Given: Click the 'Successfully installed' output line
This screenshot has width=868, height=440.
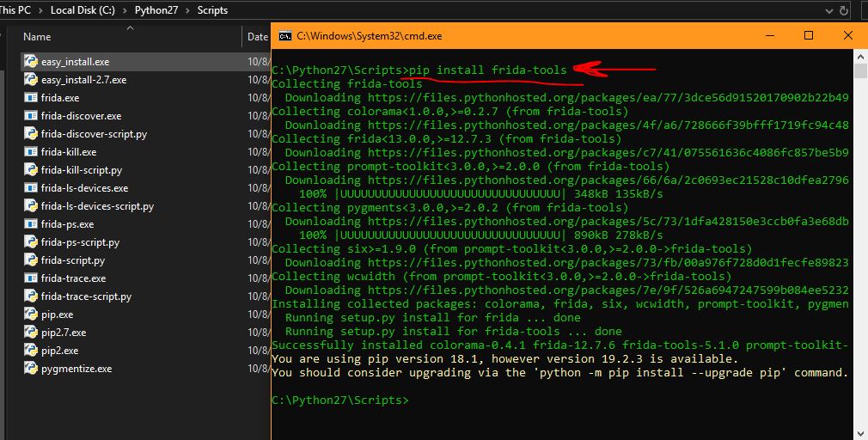Looking at the screenshot, I should [560, 345].
